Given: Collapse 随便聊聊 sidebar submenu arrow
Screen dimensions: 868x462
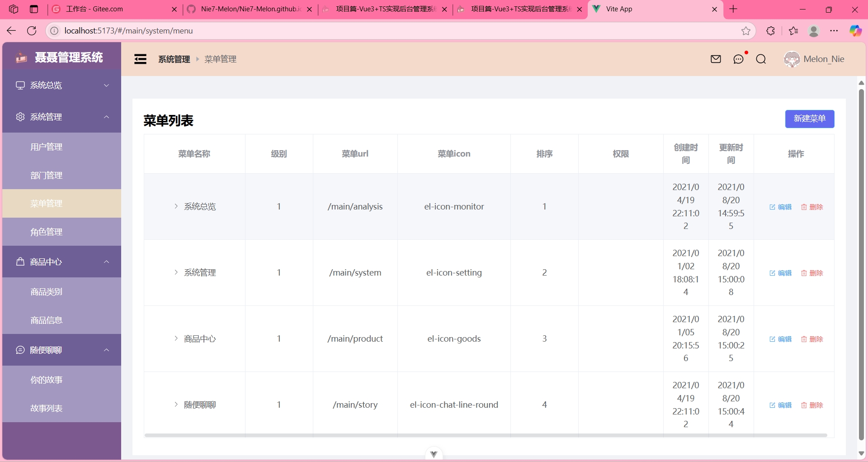Looking at the screenshot, I should (107, 350).
